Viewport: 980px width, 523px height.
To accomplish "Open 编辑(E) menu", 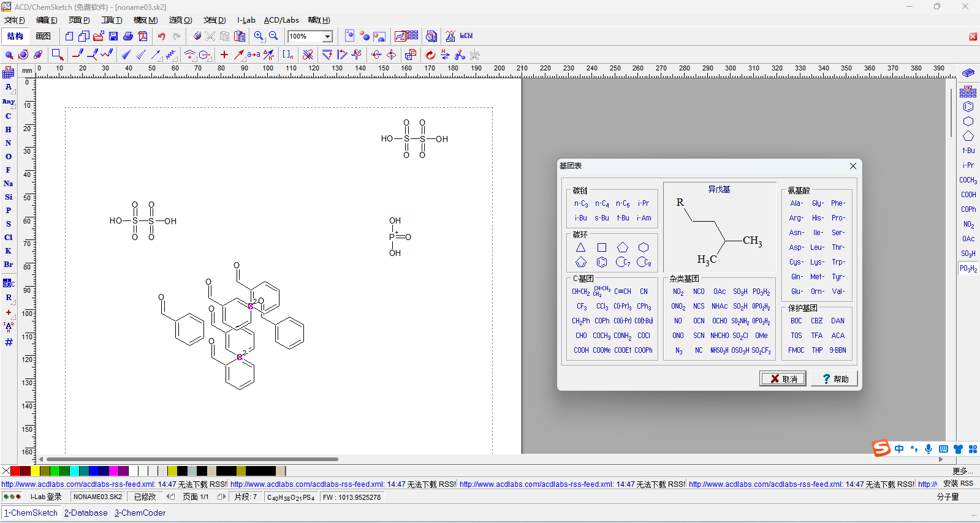I will pyautogui.click(x=47, y=20).
